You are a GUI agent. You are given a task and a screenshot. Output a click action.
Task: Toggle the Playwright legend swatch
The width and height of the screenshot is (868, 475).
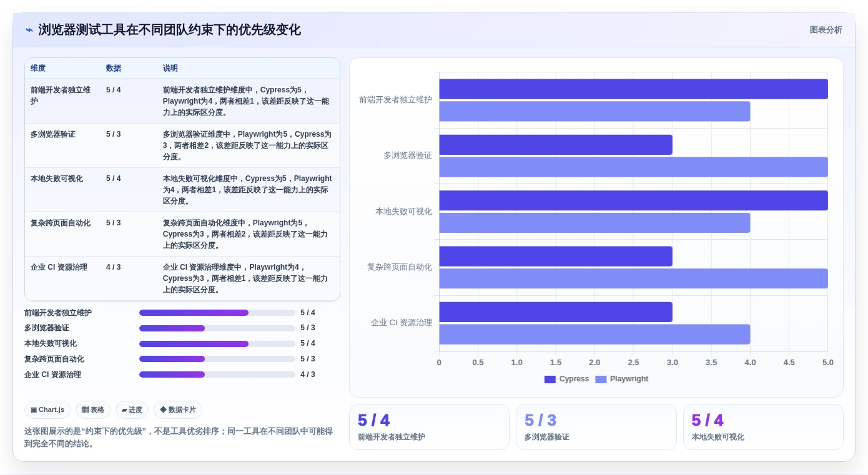click(601, 380)
